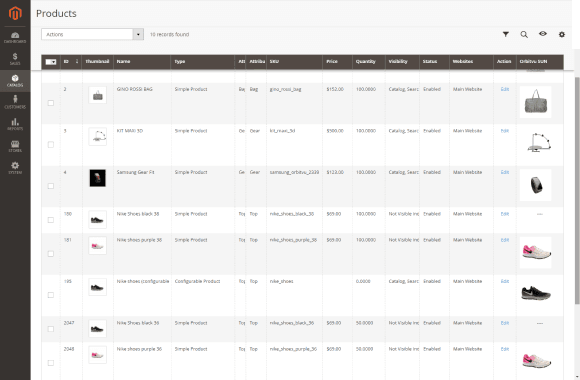Click the Orbitvu SUN black shoe preview for nike_shoes

pyautogui.click(x=536, y=294)
